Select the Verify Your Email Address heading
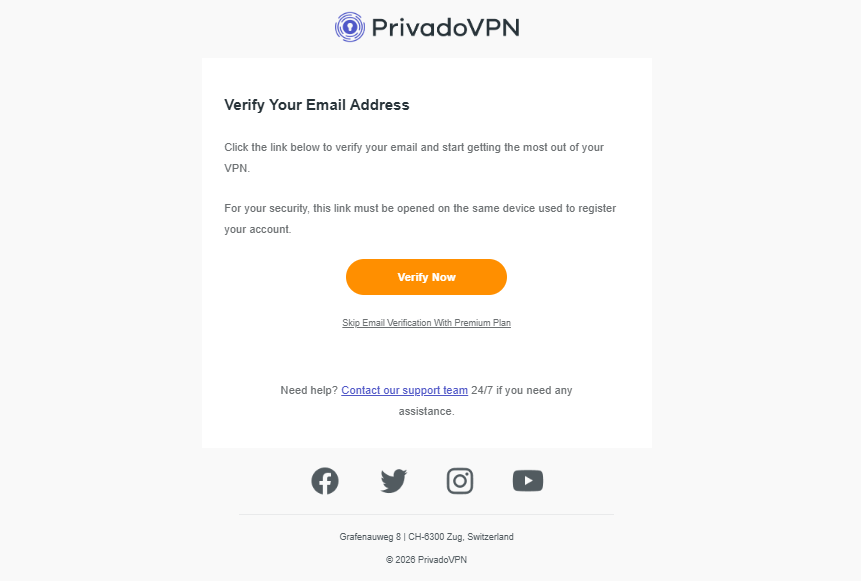Screen dimensions: 861x581 point(317,105)
